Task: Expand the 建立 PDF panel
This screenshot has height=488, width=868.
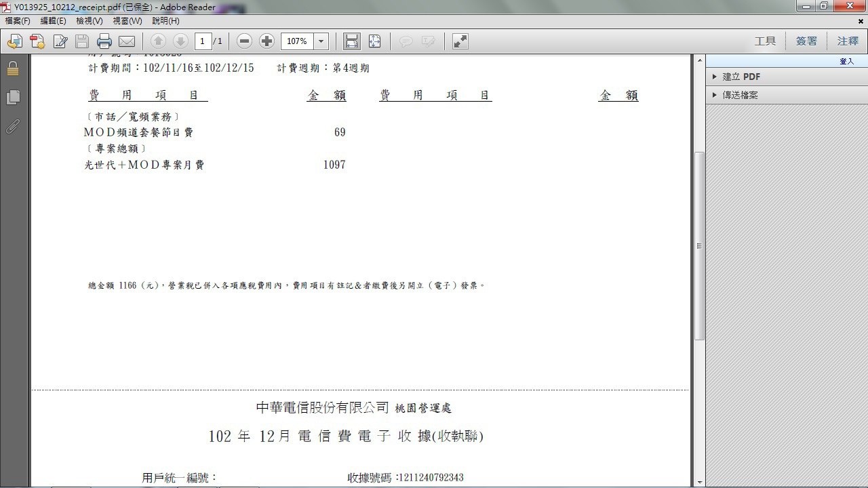Action: click(x=741, y=77)
